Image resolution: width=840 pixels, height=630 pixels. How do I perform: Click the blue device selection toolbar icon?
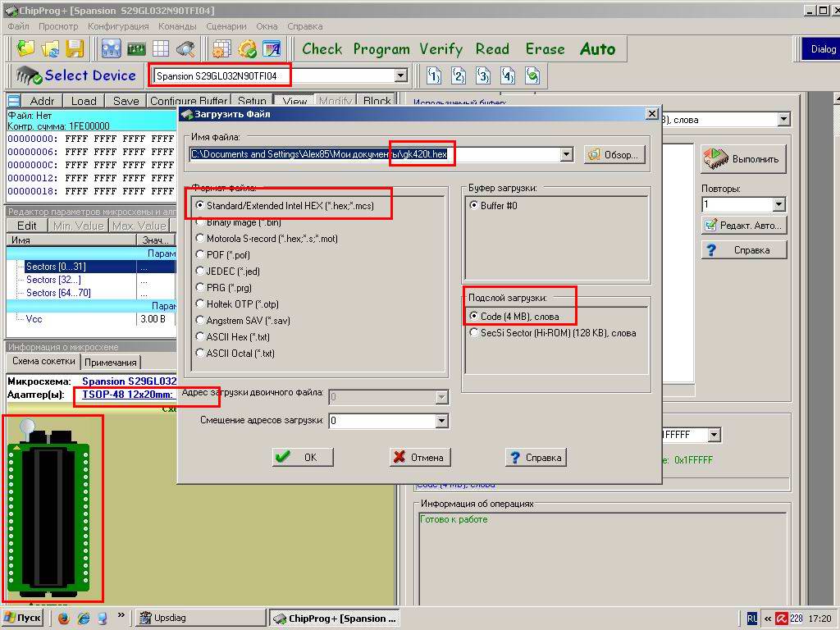[111, 48]
